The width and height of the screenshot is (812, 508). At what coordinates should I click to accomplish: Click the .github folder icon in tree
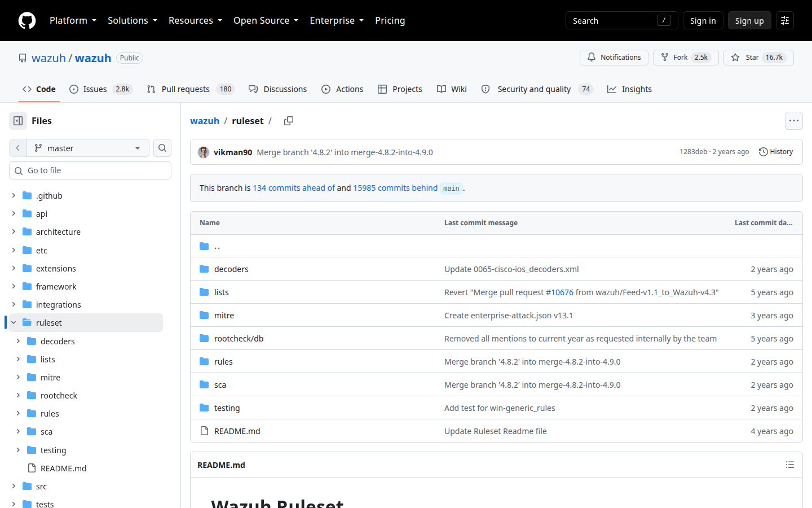coord(27,196)
